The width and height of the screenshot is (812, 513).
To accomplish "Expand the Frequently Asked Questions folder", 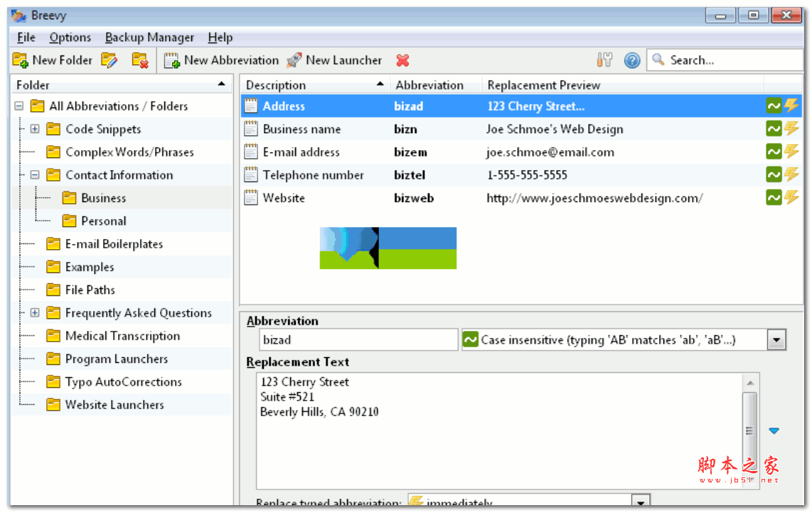I will pos(35,313).
